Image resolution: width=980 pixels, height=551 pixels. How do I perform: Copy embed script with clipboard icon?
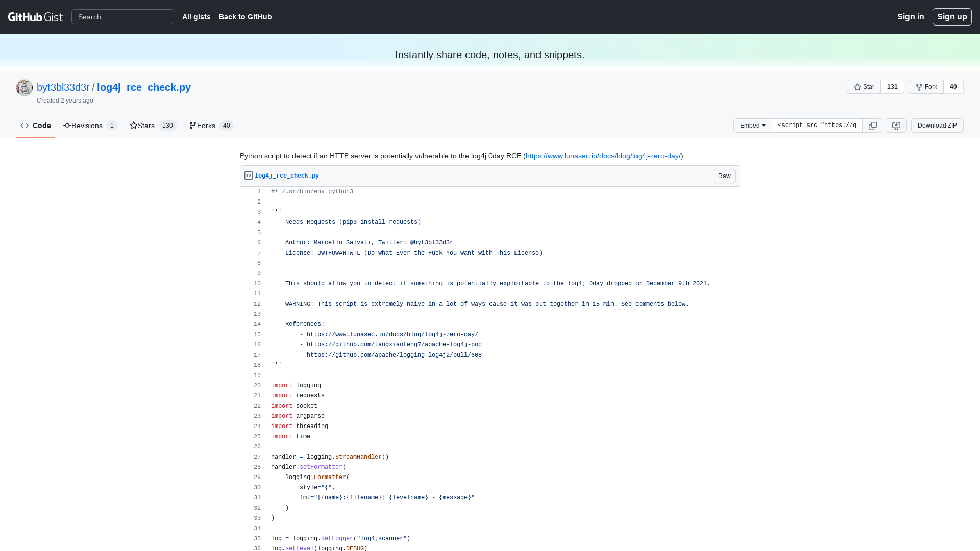pos(872,126)
